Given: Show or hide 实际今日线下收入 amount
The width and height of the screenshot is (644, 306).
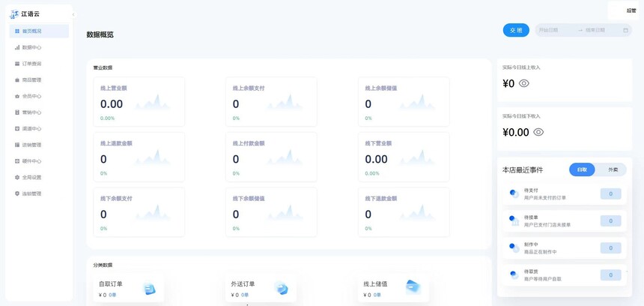Looking at the screenshot, I should pos(538,133).
